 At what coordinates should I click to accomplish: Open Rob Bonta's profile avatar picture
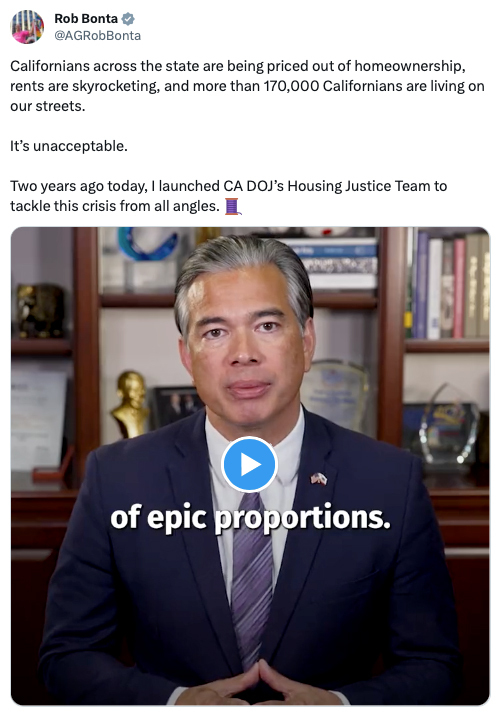pyautogui.click(x=27, y=27)
